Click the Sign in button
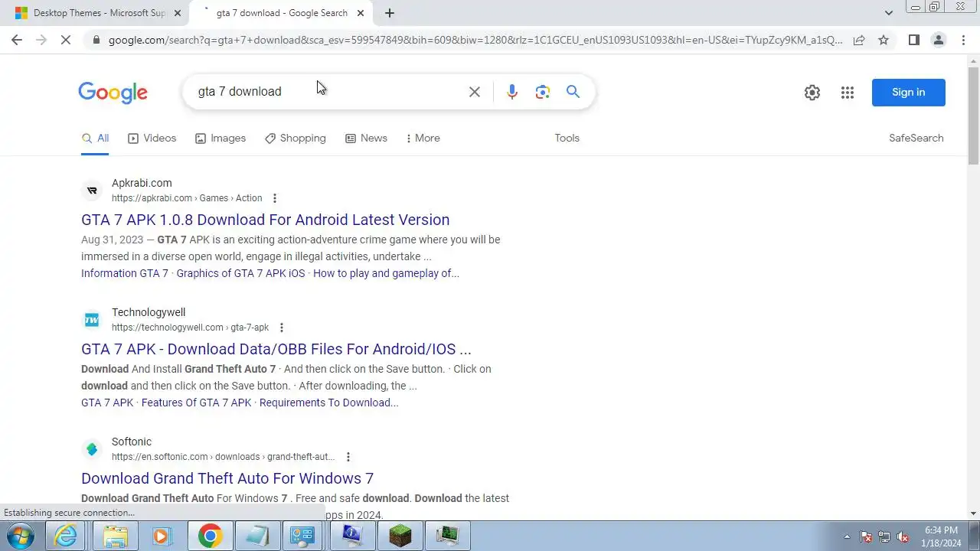Screen dimensions: 980x551 [909, 93]
